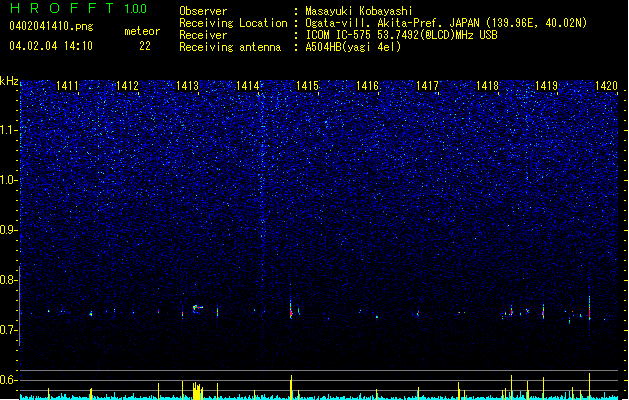The width and height of the screenshot is (629, 400).
Task: Click the kHz axis unit label
Action: (x=9, y=81)
